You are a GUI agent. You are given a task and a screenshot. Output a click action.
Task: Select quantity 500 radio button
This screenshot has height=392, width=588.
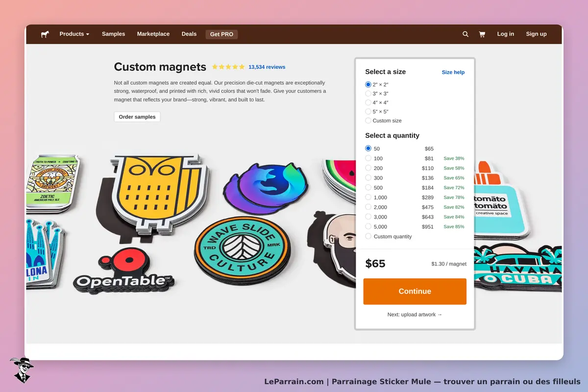click(x=368, y=188)
